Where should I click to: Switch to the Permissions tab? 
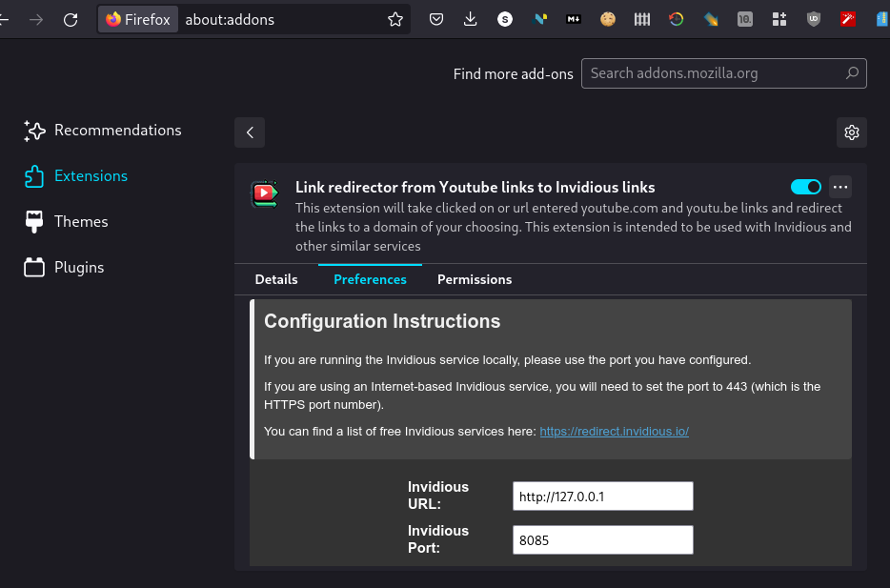(475, 280)
